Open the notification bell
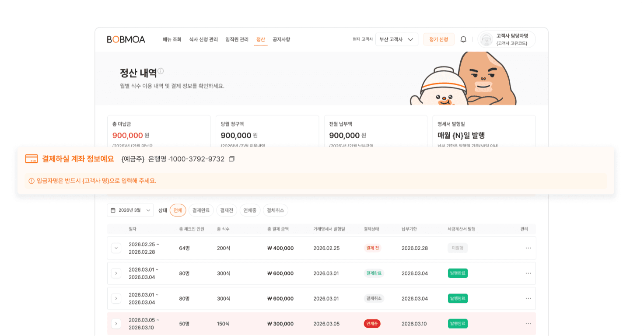Image resolution: width=644 pixels, height=336 pixels. pyautogui.click(x=463, y=39)
